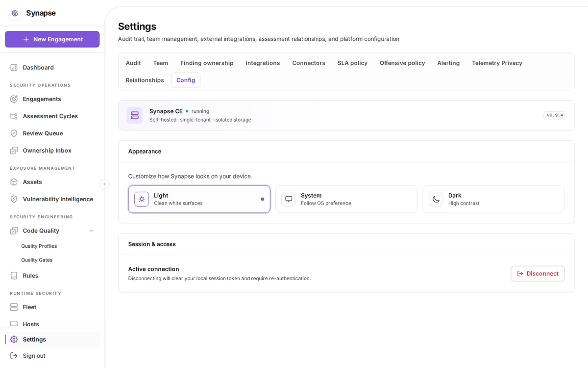This screenshot has width=588, height=368.
Task: Open Quality Gates sub-item
Action: pyautogui.click(x=37, y=260)
